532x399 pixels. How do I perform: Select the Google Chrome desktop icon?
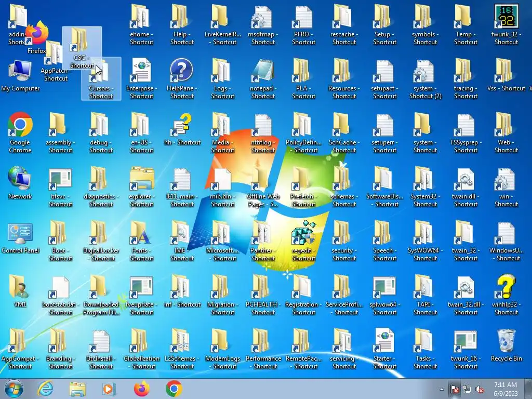[x=20, y=132]
